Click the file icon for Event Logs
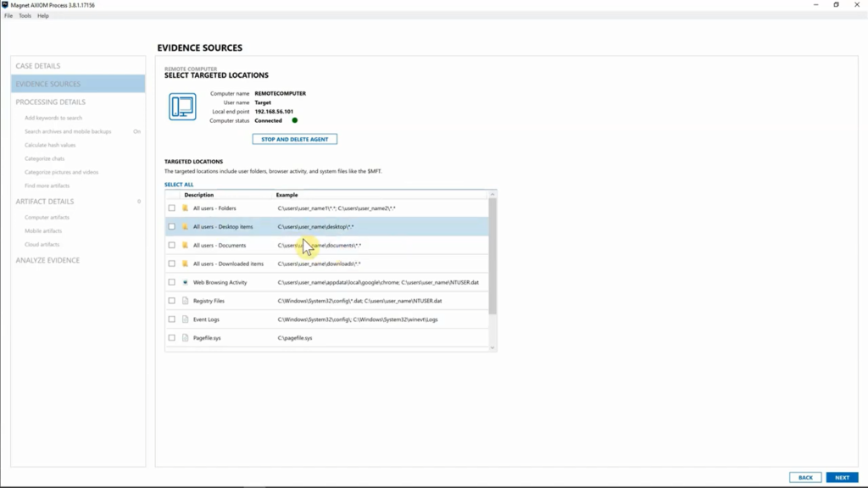The image size is (868, 488). pos(185,319)
